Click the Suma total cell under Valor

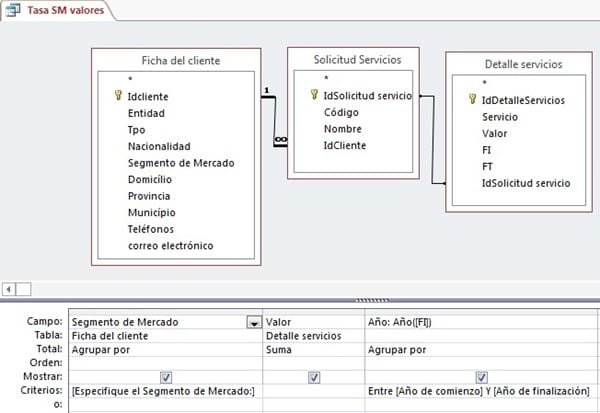tap(315, 350)
